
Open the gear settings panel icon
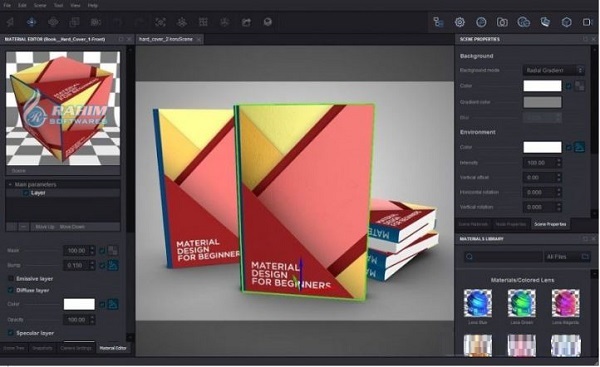460,22
